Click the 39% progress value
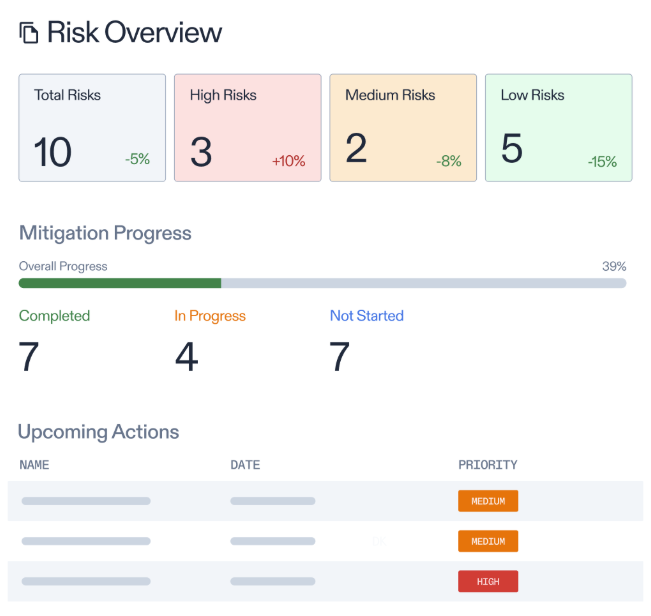 [614, 266]
